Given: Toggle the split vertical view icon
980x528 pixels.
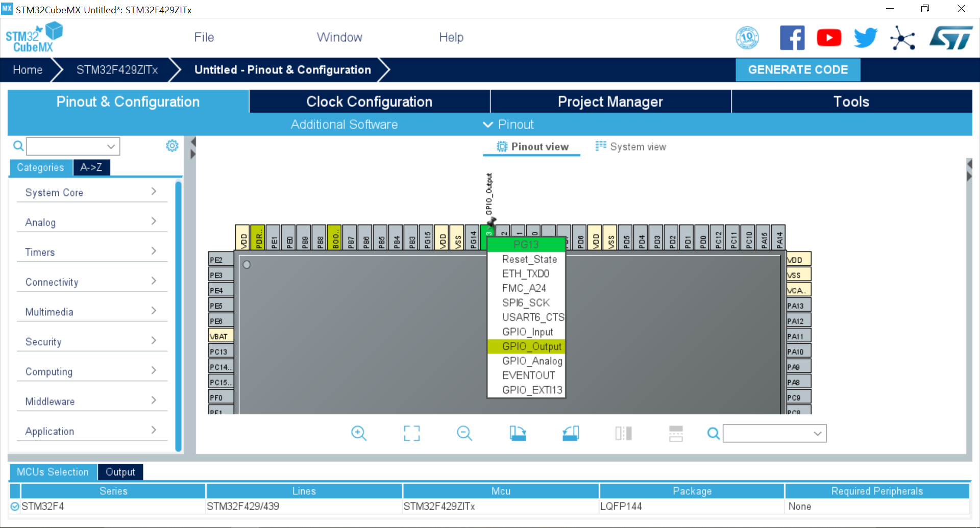Looking at the screenshot, I should [624, 434].
